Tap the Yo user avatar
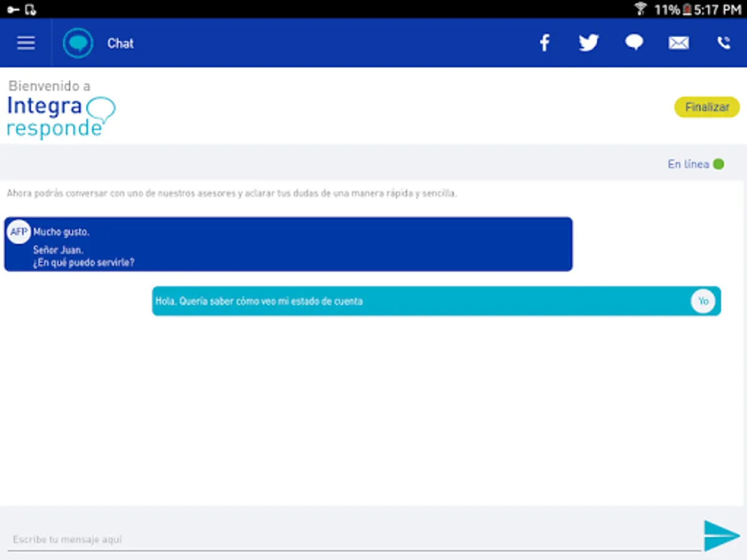This screenshot has height=560, width=747. [703, 301]
